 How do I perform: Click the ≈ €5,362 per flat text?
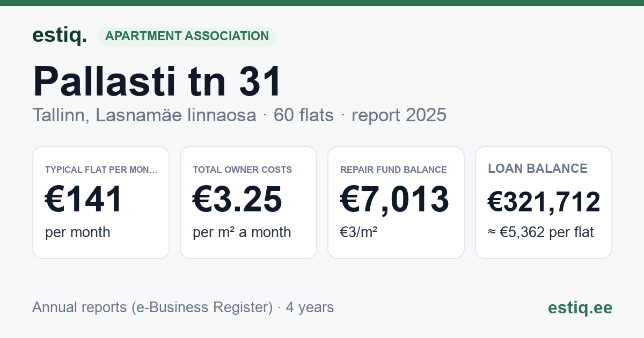pos(541,232)
